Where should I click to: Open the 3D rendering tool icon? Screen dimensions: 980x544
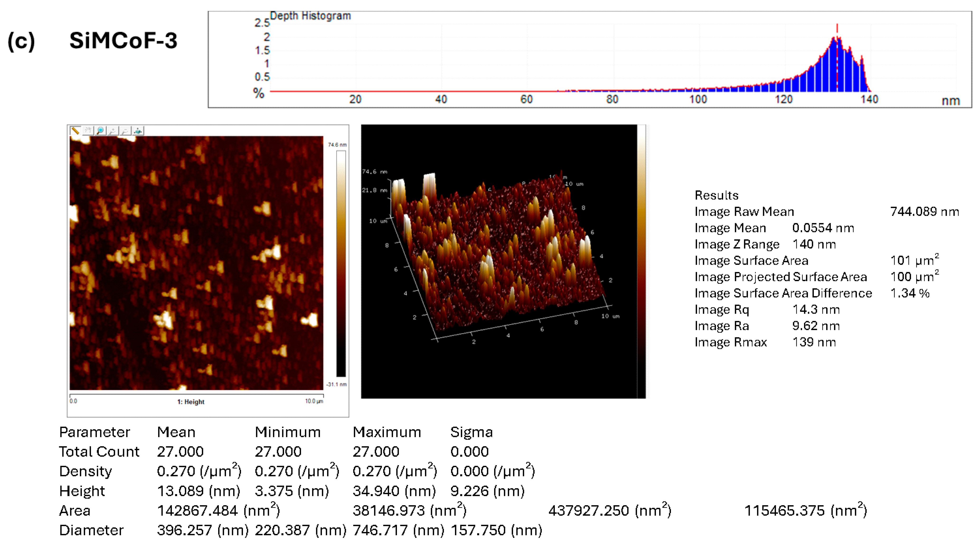click(138, 132)
